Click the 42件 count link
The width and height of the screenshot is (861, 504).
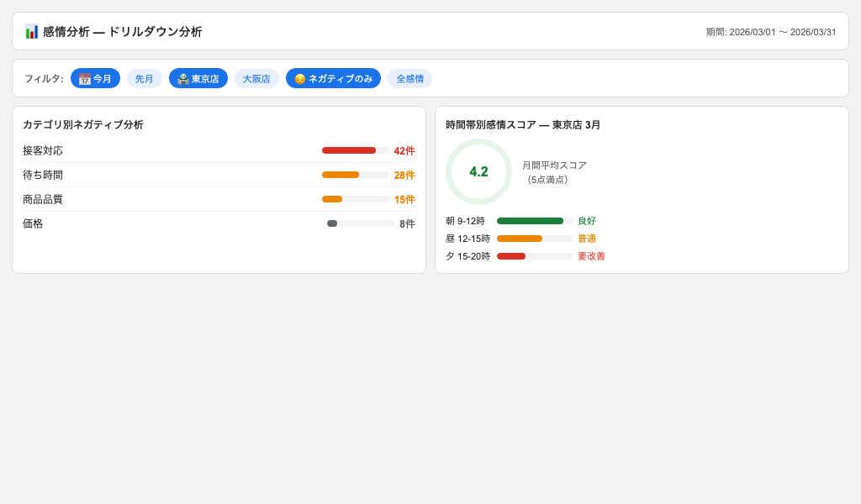404,151
